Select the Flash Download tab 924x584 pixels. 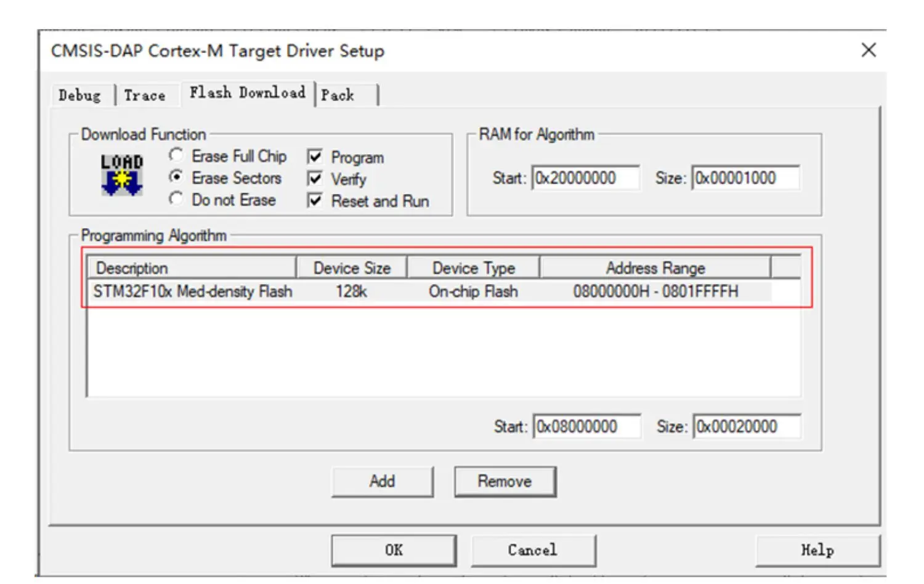(x=247, y=92)
